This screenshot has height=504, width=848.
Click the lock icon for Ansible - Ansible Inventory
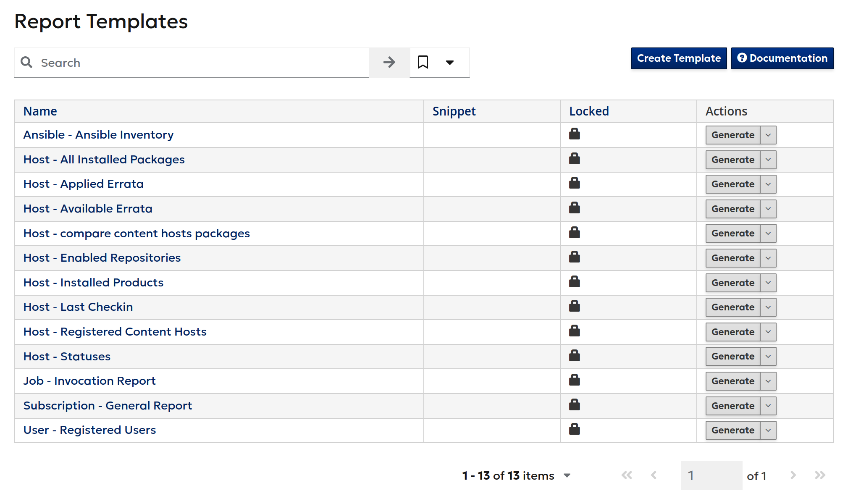coord(574,134)
